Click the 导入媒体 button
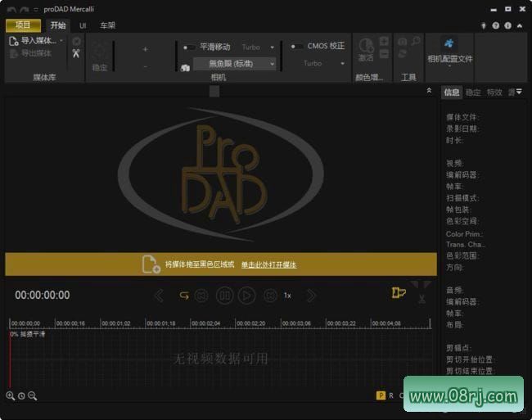The image size is (532, 420). 33,41
